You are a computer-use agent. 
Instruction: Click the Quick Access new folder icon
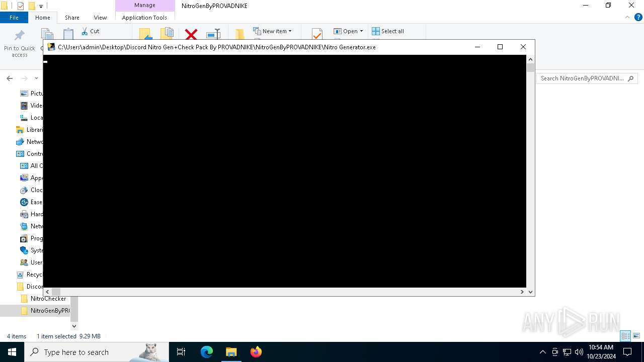pyautogui.click(x=32, y=6)
